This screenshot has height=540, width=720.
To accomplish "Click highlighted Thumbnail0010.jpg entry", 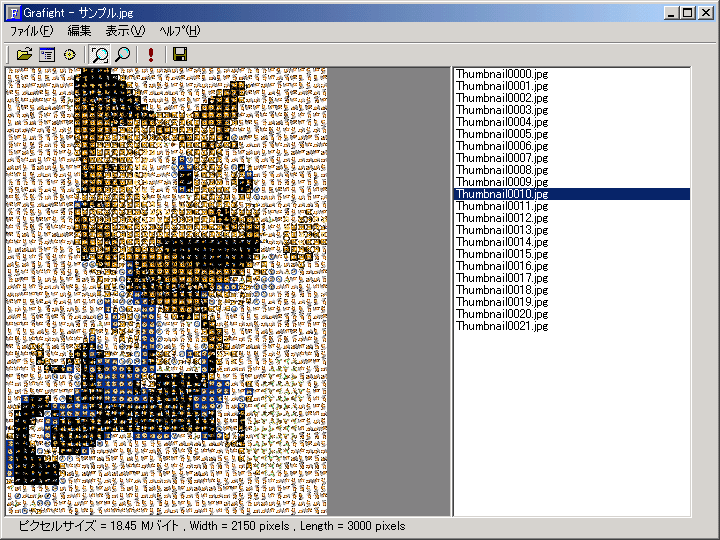I will tap(572, 194).
